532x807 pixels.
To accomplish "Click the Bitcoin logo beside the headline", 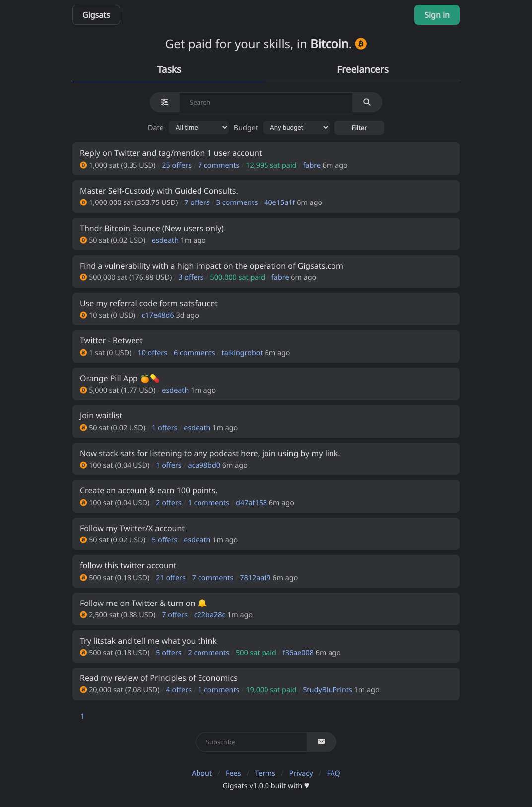I will click(361, 44).
